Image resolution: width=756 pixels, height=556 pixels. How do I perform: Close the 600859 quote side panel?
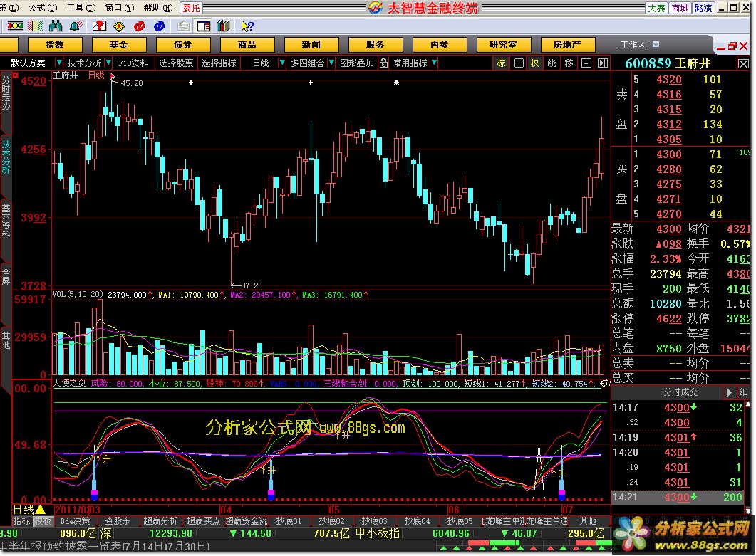coord(743,63)
